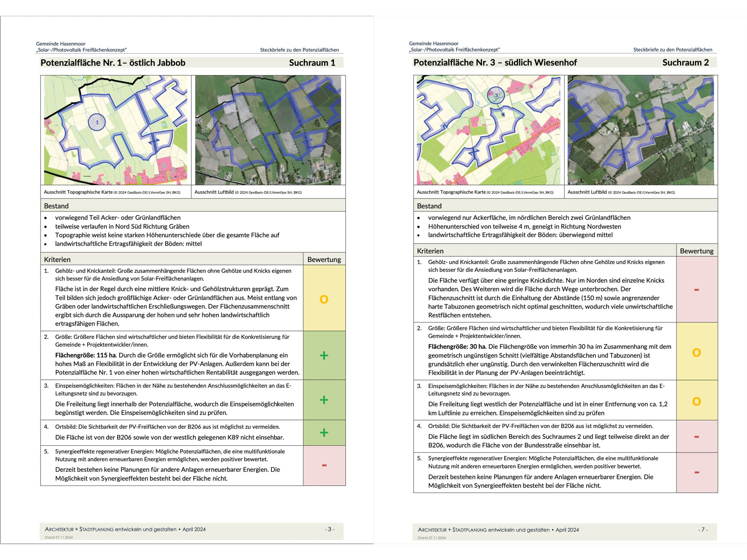Click the red minus for Knickdichte criterion on page 7
747x560 pixels.
[x=696, y=290]
